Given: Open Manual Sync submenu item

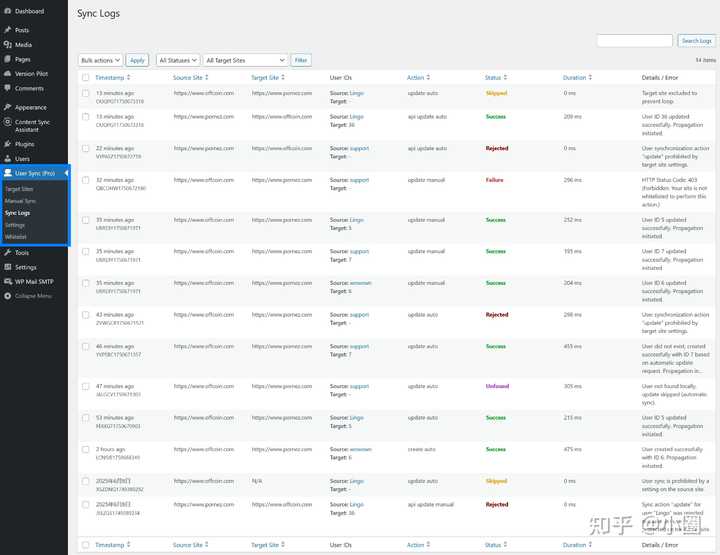Looking at the screenshot, I should tap(20, 201).
